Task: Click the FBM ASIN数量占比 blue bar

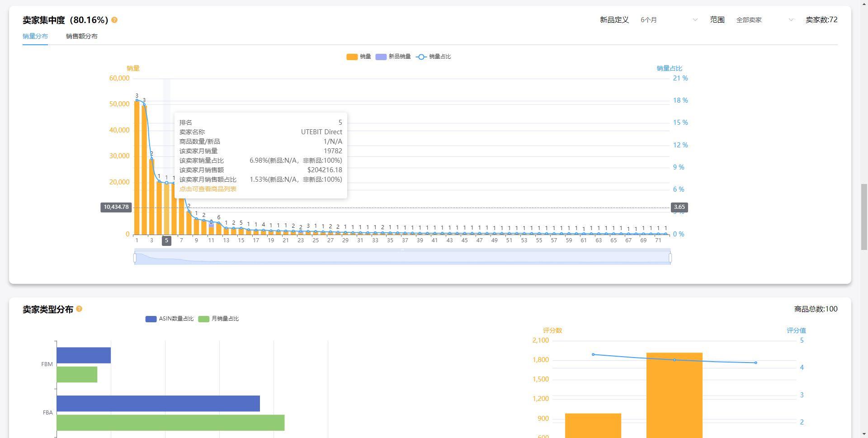Action: pyautogui.click(x=84, y=355)
